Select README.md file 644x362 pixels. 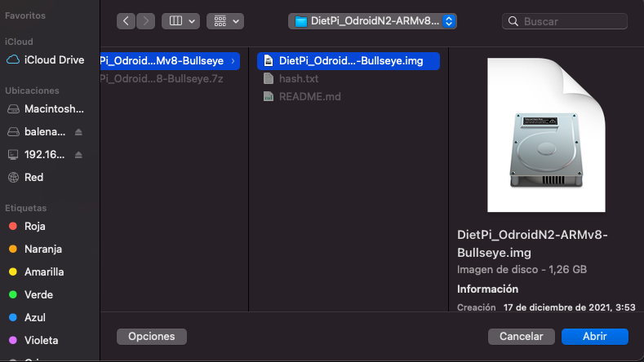tap(309, 96)
